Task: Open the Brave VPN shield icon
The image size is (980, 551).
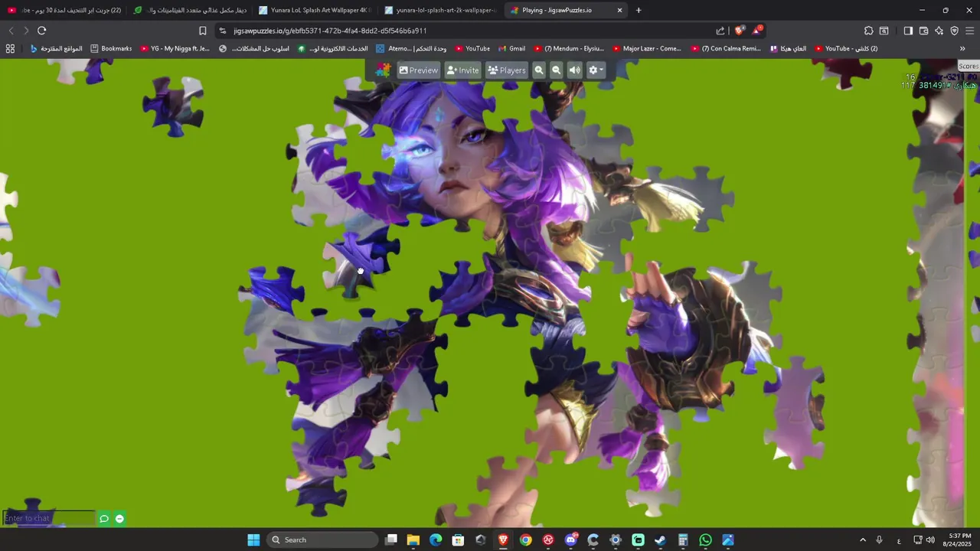Action: 954,31
